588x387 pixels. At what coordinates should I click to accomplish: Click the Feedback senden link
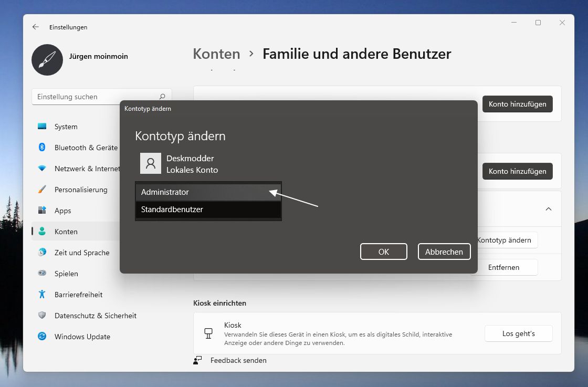[238, 360]
